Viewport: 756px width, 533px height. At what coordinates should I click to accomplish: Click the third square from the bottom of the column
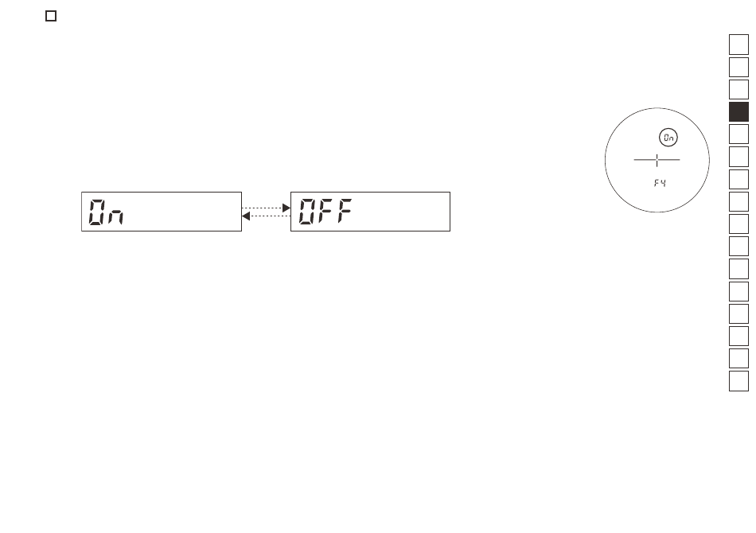tap(738, 336)
